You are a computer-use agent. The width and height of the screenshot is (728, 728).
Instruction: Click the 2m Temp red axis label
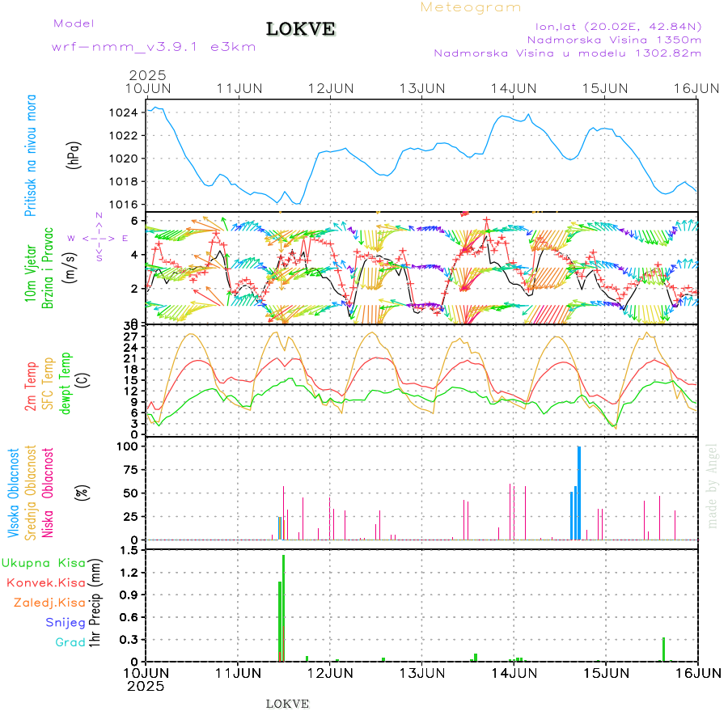click(x=31, y=387)
